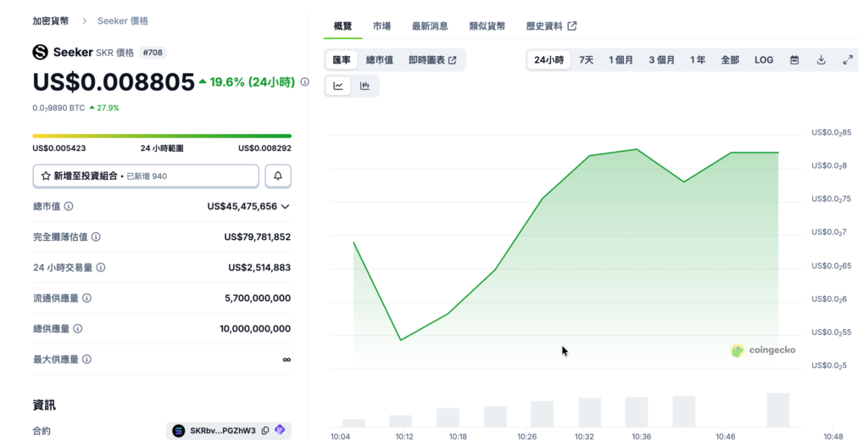Click the 資訊 section heading
The height and width of the screenshot is (440, 868).
(44, 405)
